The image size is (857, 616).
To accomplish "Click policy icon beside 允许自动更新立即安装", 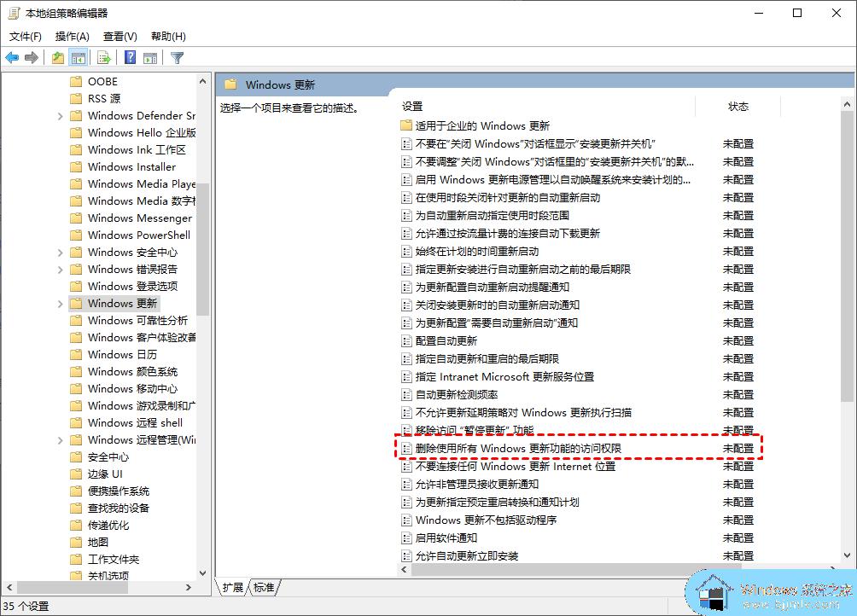I will (x=406, y=556).
